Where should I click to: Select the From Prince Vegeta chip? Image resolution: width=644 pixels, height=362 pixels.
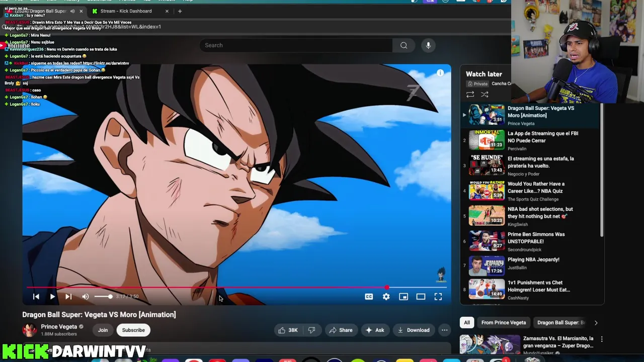(504, 323)
